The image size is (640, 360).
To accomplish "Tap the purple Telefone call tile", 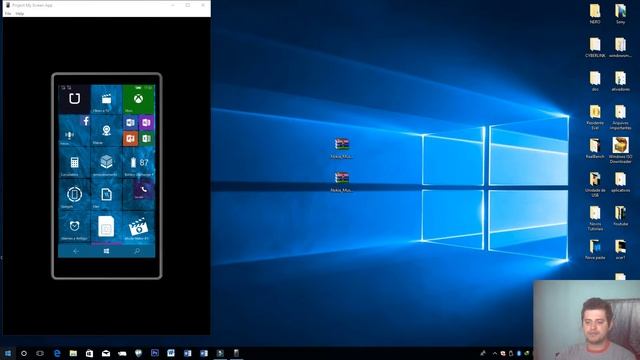I will coord(144,190).
